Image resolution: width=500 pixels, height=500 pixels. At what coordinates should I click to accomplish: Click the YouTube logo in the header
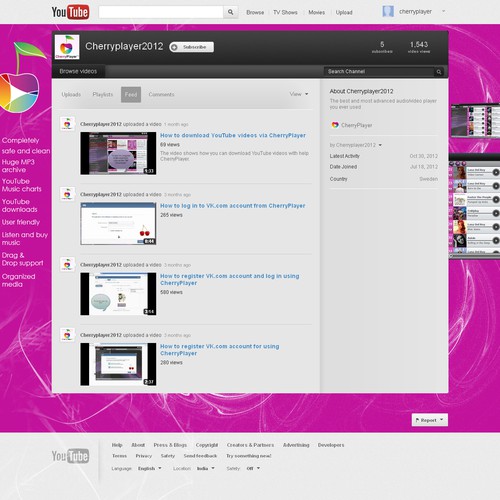(x=70, y=12)
